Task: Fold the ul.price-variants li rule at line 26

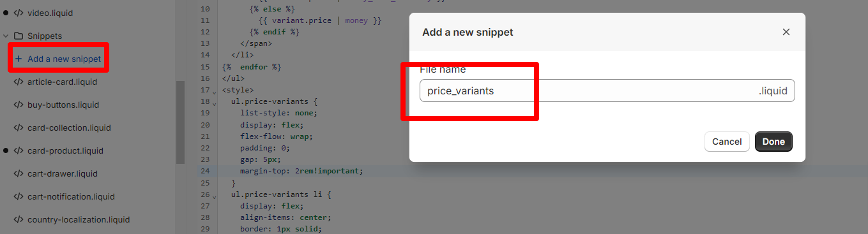Action: click(x=215, y=196)
